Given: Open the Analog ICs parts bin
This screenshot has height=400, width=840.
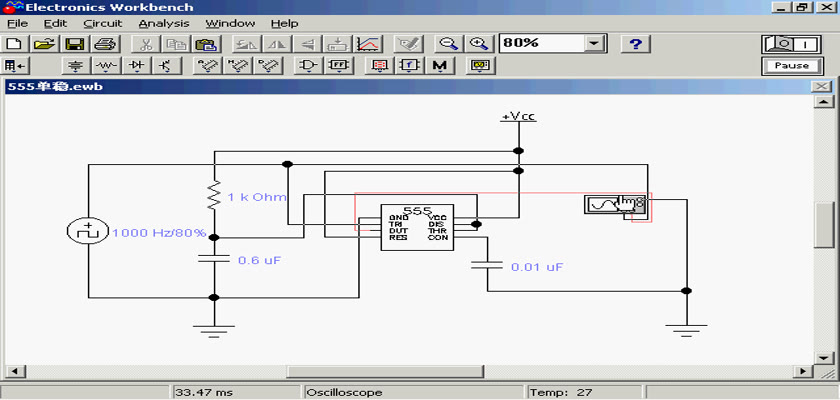Looking at the screenshot, I should (206, 66).
